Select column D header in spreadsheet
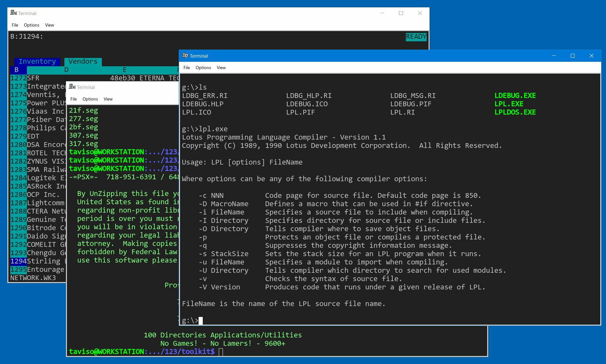Viewport: 606px width, 364px height. click(x=66, y=70)
